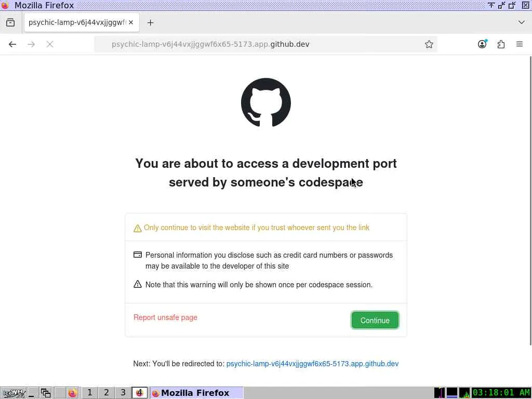
Task: Close the psychic-lamp tab
Action: pos(131,22)
